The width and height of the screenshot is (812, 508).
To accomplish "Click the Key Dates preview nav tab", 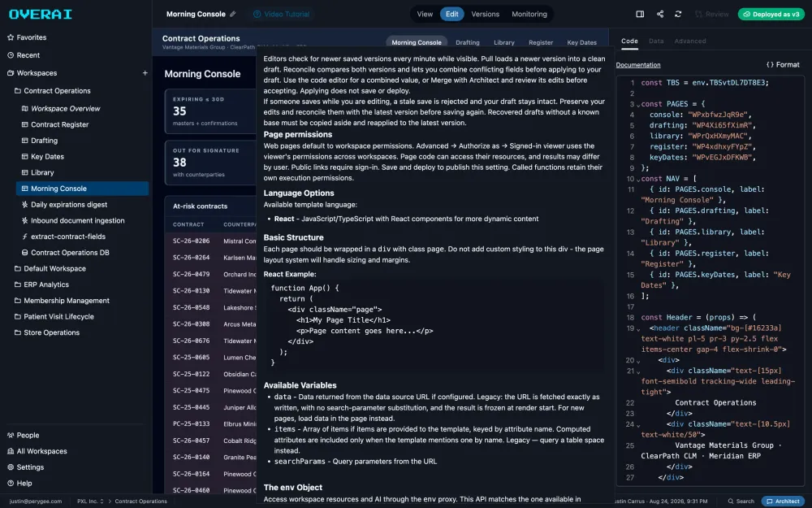I will (x=581, y=42).
